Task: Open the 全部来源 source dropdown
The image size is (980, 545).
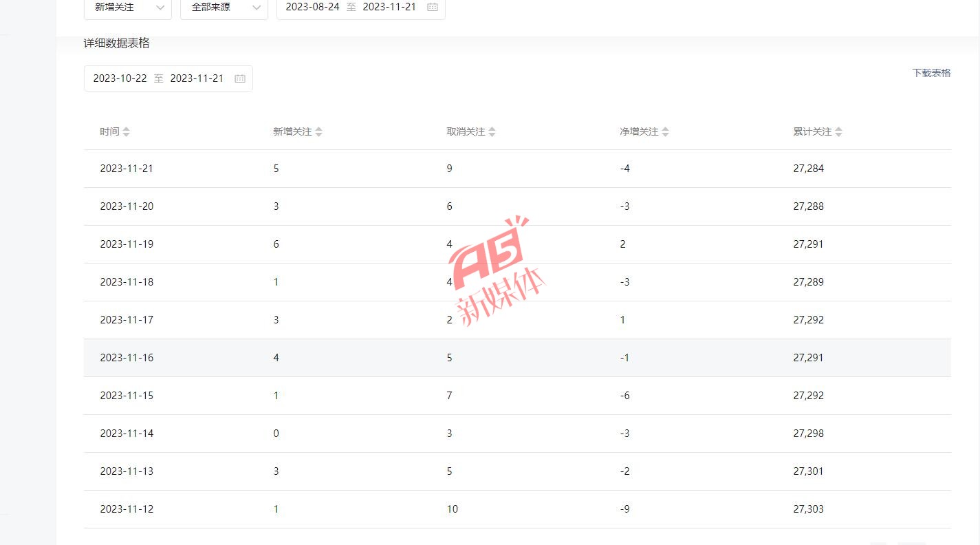Action: point(224,7)
